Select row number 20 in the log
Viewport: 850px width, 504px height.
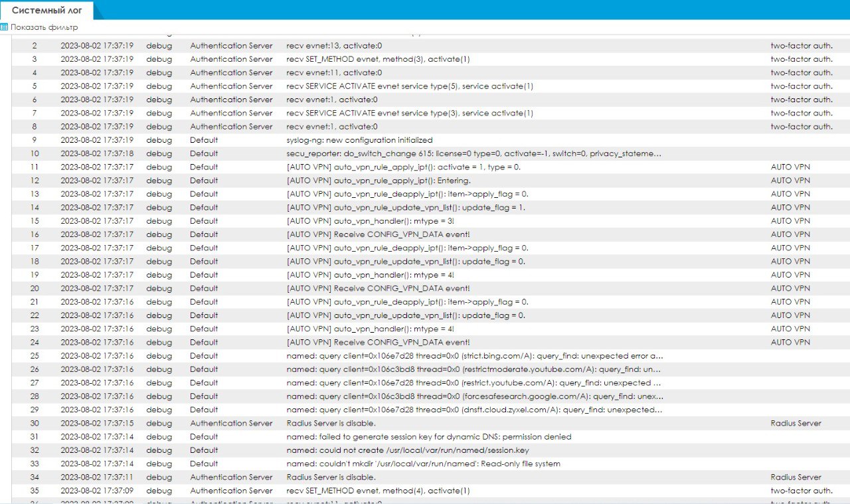coord(35,288)
